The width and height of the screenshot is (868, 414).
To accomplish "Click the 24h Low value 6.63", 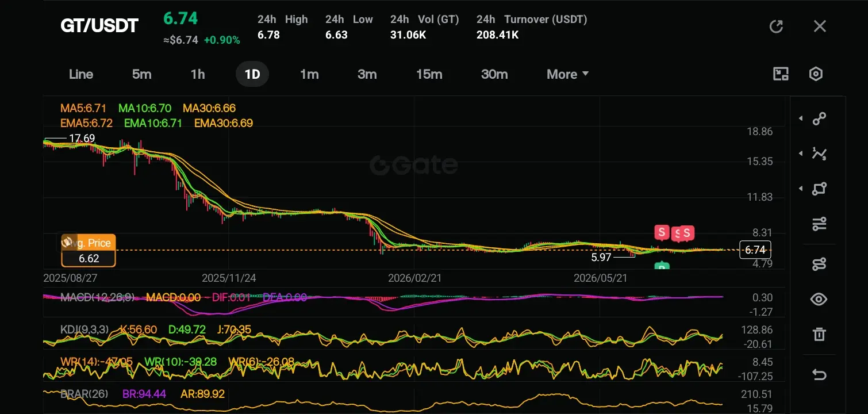I will [x=336, y=35].
